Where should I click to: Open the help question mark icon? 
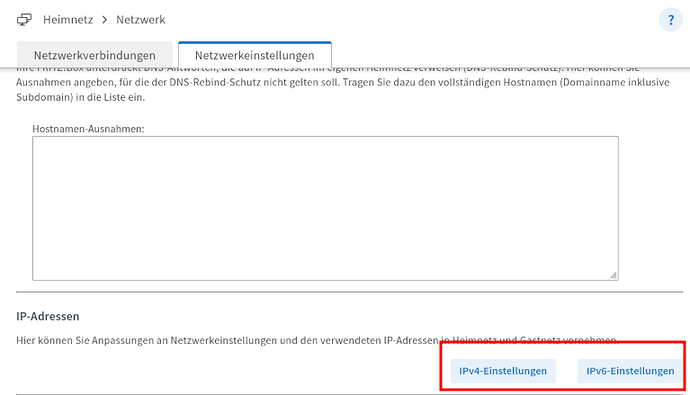[x=671, y=20]
